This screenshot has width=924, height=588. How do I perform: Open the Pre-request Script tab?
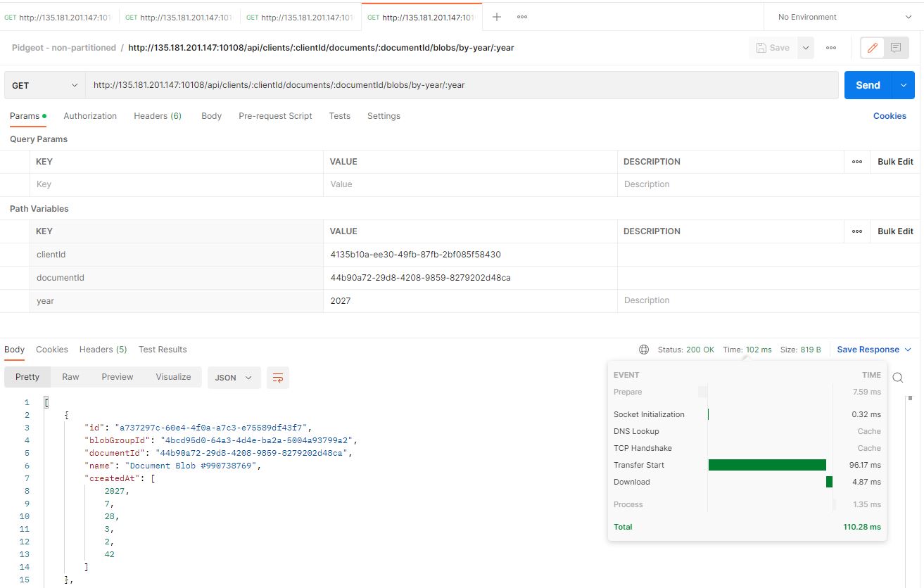tap(275, 116)
